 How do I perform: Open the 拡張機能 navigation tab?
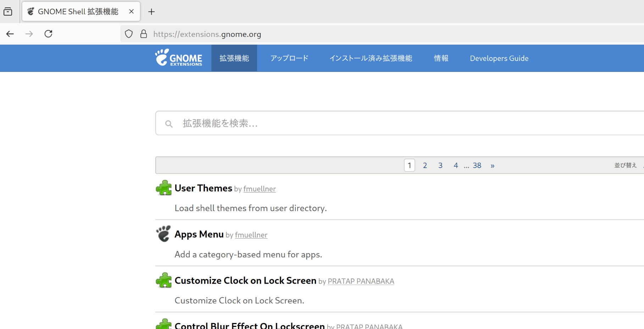(234, 58)
